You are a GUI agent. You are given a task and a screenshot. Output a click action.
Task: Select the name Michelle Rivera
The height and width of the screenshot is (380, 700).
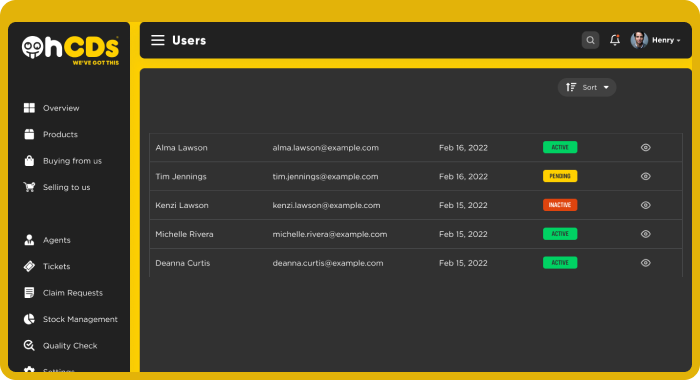[x=184, y=234]
